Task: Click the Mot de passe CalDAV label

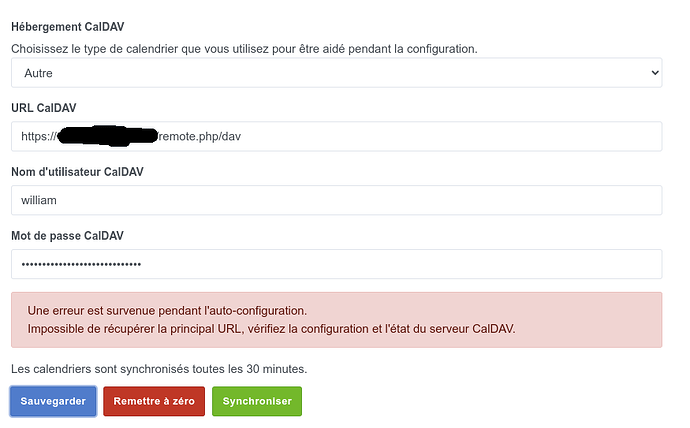Action: pos(67,235)
